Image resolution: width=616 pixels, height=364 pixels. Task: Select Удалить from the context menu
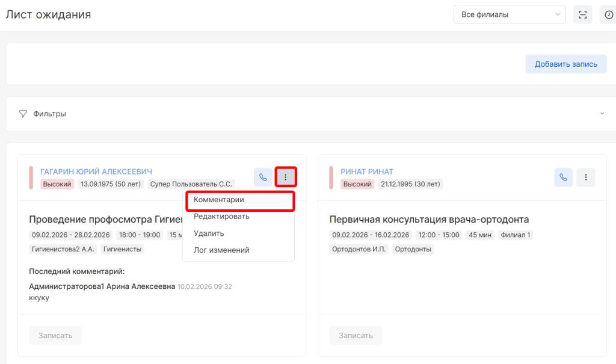point(209,233)
